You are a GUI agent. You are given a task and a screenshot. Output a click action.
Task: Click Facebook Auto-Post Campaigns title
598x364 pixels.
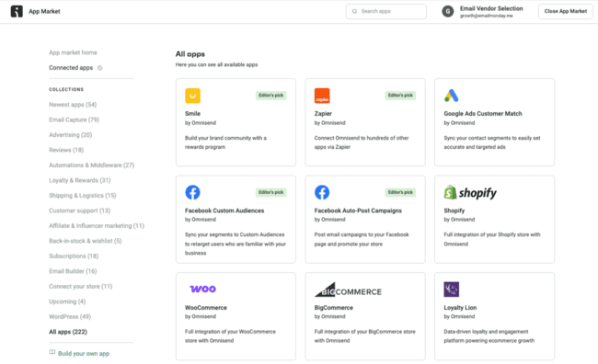point(358,210)
